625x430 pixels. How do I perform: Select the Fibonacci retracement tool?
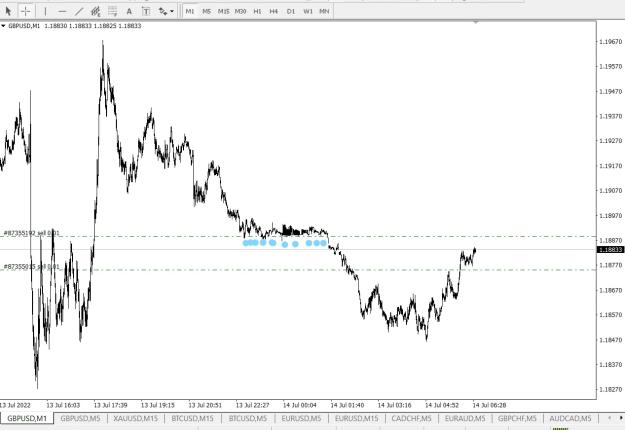click(112, 11)
